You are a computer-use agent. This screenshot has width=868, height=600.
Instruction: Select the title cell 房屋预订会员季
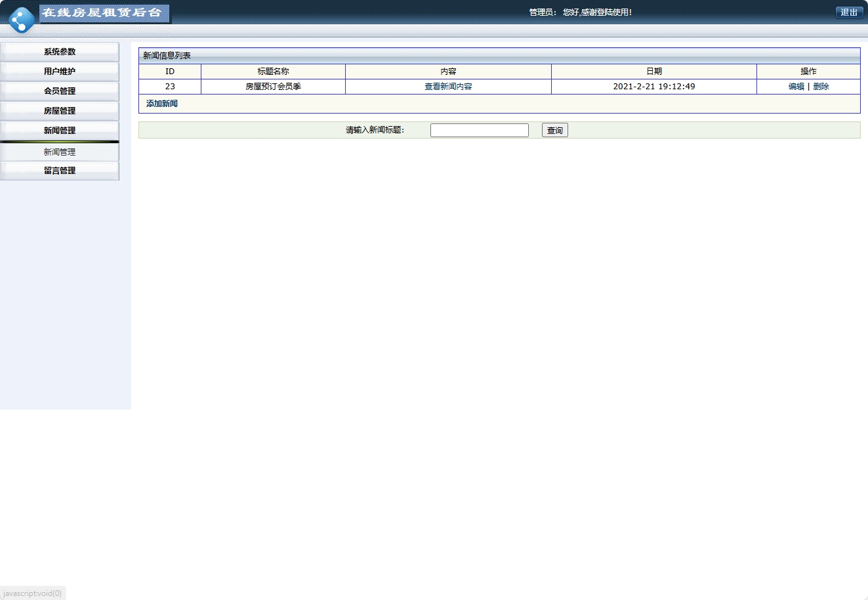click(273, 87)
